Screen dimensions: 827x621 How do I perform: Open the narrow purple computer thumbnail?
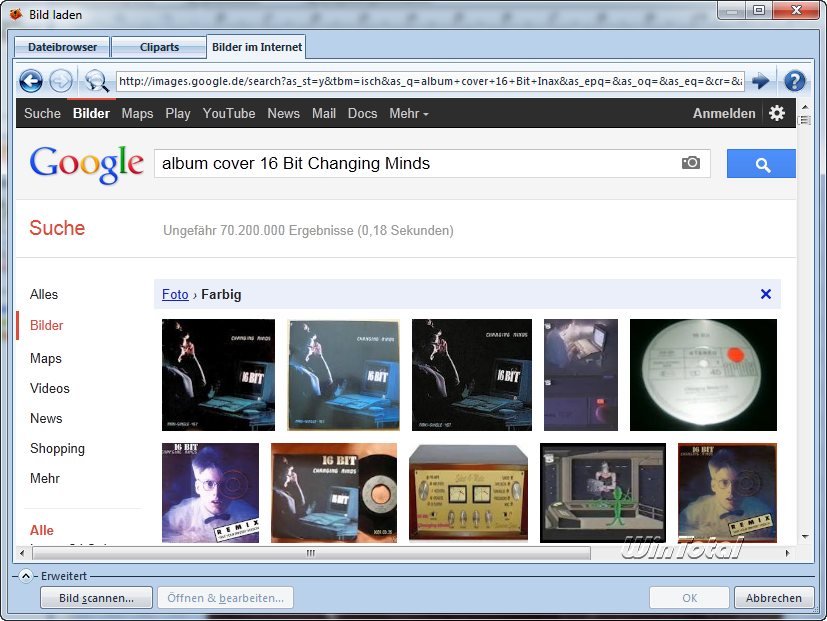581,375
